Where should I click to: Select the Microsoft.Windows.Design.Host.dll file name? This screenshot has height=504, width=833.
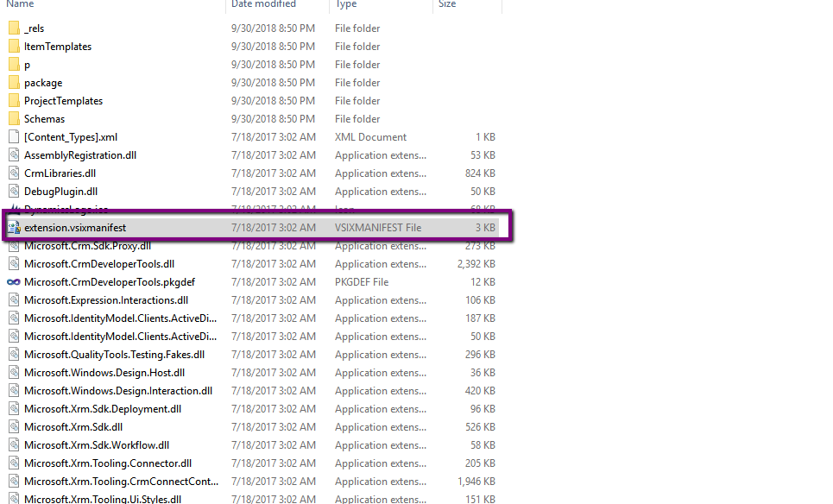pos(104,372)
